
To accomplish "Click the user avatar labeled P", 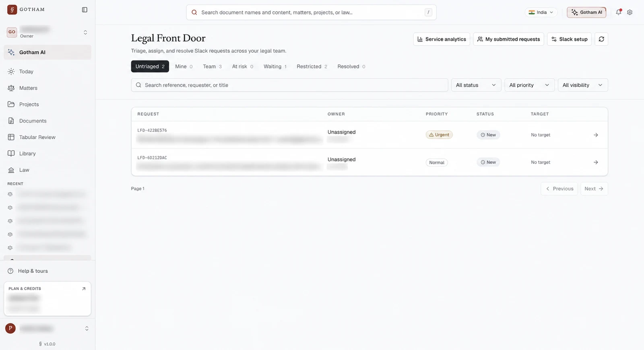I will pos(10,328).
